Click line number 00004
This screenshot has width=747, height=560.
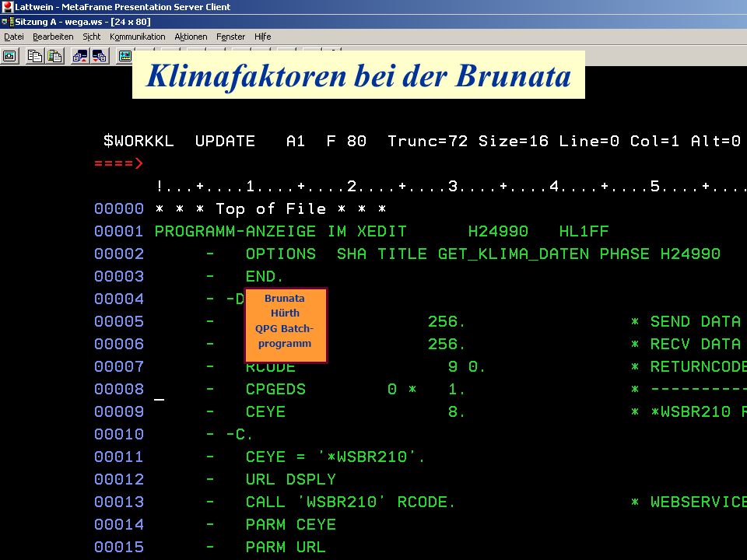[x=119, y=299]
